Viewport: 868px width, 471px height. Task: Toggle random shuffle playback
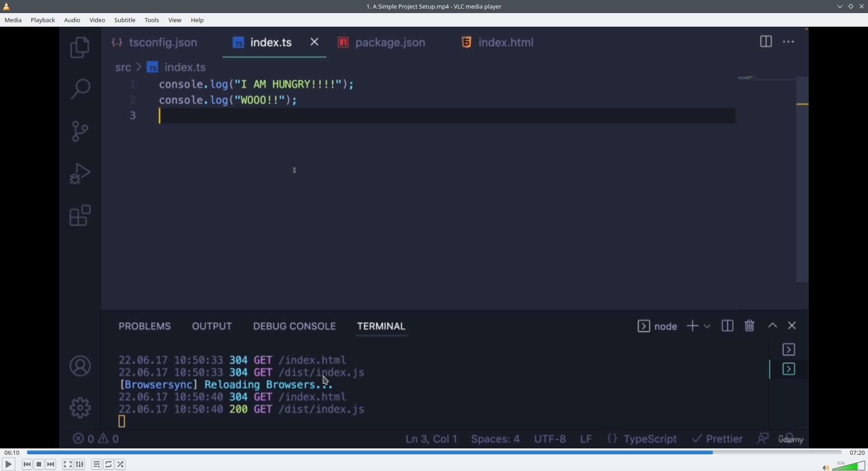pos(121,464)
